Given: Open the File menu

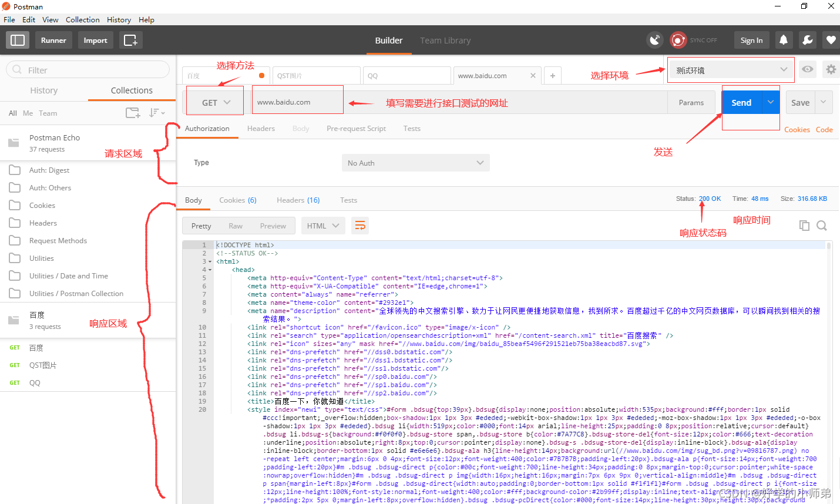Looking at the screenshot, I should click(x=9, y=19).
